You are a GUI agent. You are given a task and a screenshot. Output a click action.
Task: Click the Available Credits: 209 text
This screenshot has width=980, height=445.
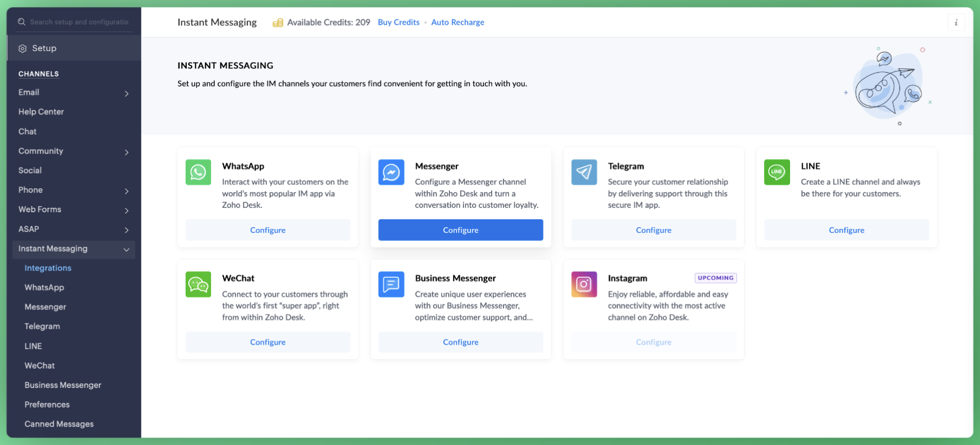(329, 22)
